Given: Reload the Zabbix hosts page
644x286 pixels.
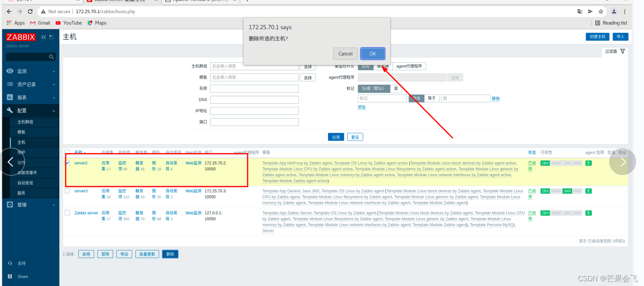Looking at the screenshot, I should pos(30,11).
